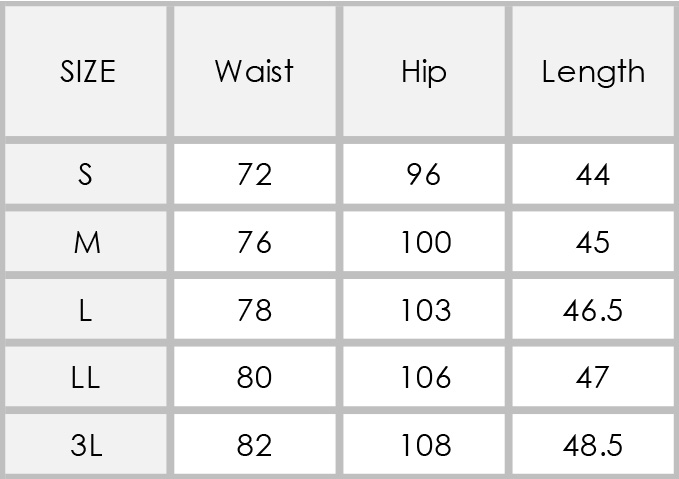Select waist value 80 cell

pyautogui.click(x=255, y=377)
